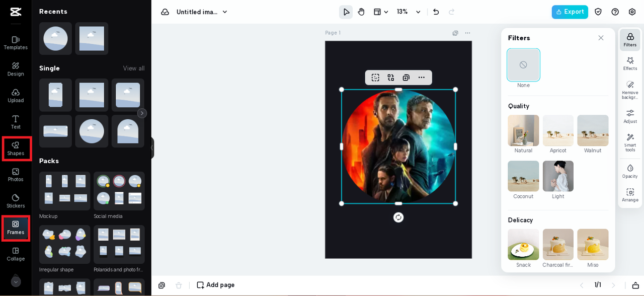Open the Opacity control
Image resolution: width=644 pixels, height=296 pixels.
630,171
